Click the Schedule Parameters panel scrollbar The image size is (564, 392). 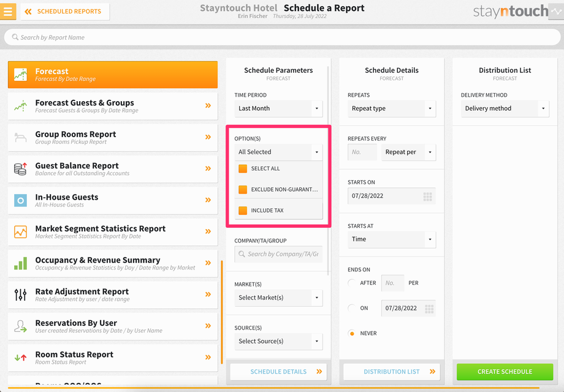pyautogui.click(x=328, y=171)
